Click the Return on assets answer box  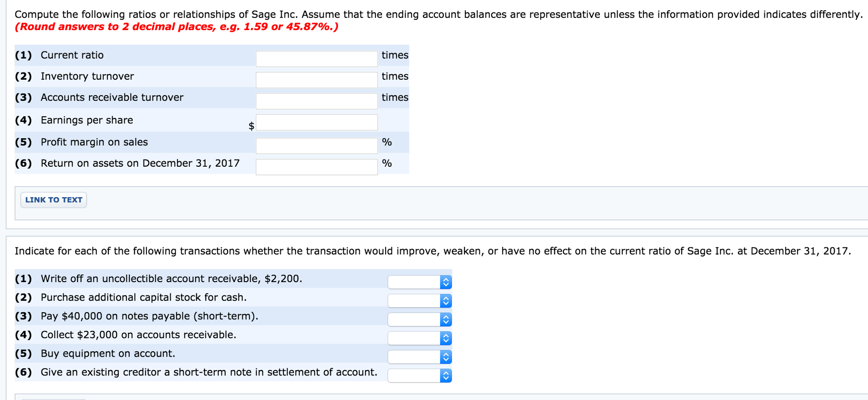click(x=316, y=166)
